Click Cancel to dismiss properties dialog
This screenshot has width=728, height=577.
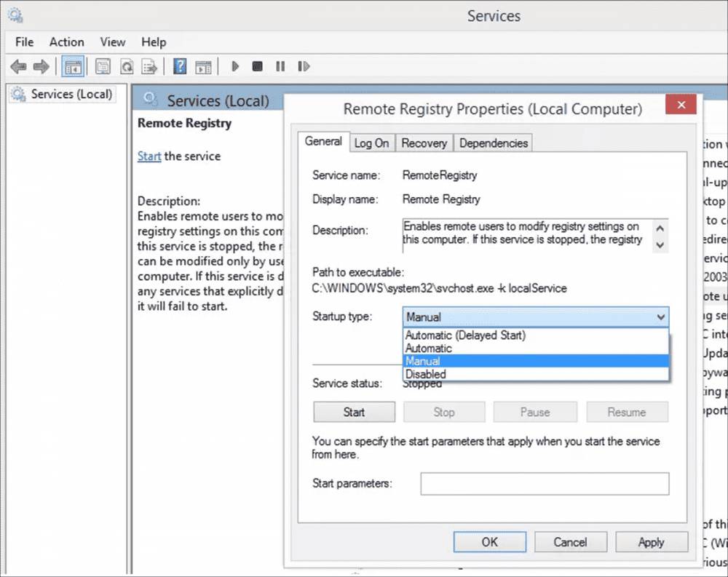(x=570, y=542)
